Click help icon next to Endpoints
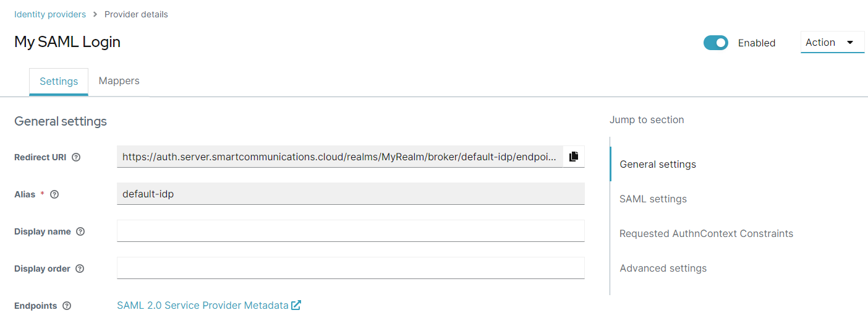 (67, 306)
